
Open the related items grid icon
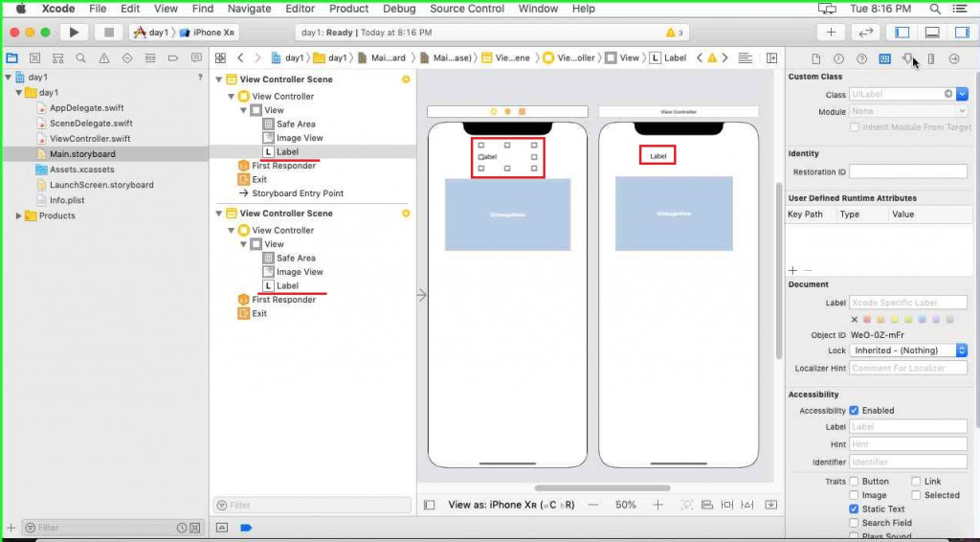(221, 58)
